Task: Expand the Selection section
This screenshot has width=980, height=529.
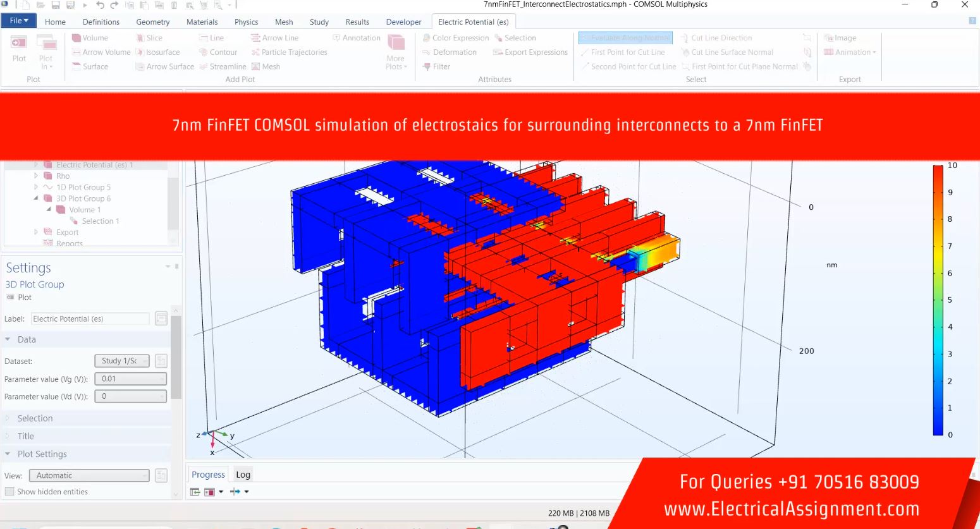Action: coord(35,418)
